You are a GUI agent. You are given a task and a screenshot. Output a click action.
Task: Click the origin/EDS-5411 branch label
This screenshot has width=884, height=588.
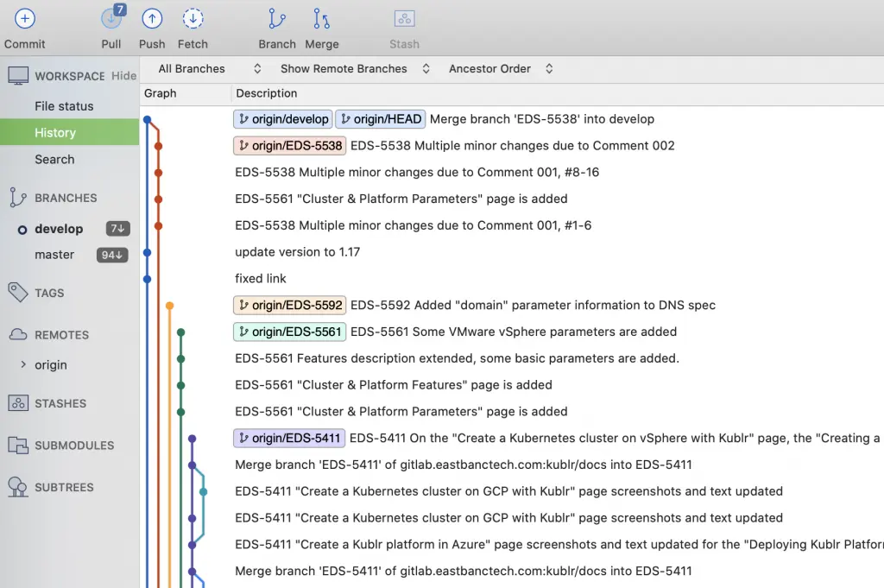[289, 438]
